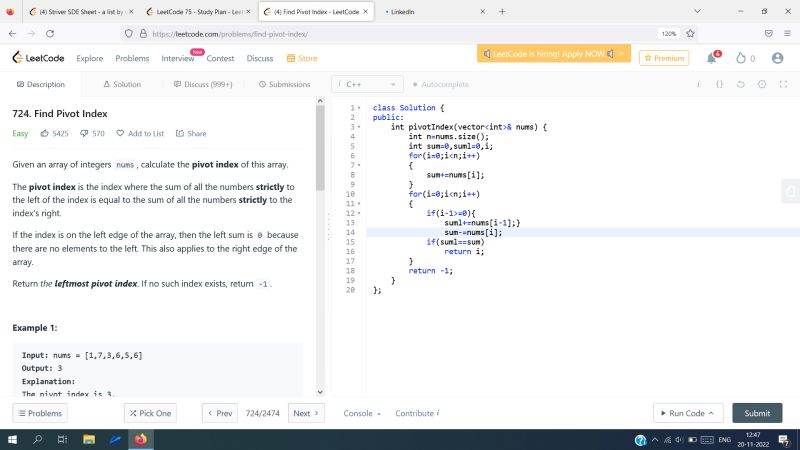The height and width of the screenshot is (450, 800).
Task: Open Contest in navigation
Action: click(220, 58)
